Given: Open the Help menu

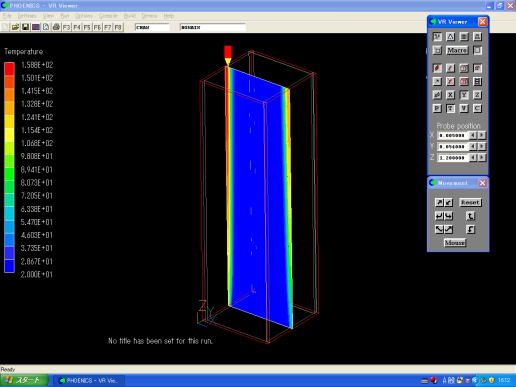Looking at the screenshot, I should point(169,16).
